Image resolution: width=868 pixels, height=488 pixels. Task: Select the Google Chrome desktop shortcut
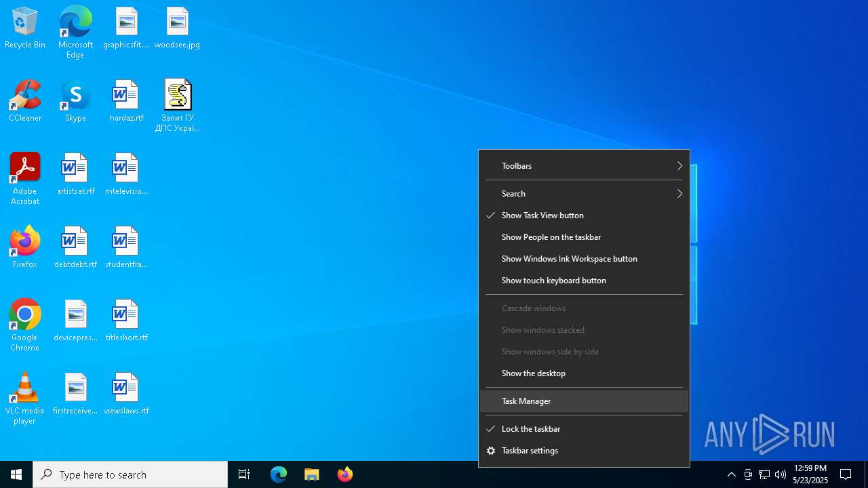[25, 325]
